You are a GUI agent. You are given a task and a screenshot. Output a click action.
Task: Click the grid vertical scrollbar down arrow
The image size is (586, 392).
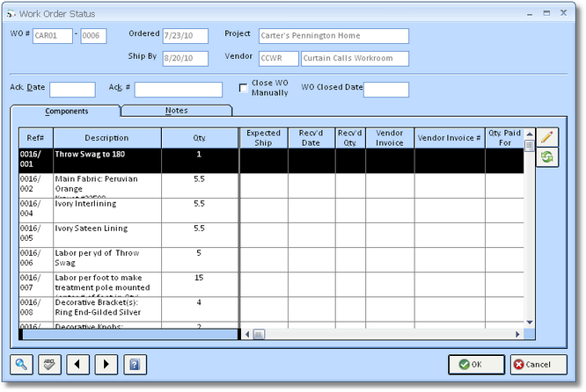tap(530, 323)
